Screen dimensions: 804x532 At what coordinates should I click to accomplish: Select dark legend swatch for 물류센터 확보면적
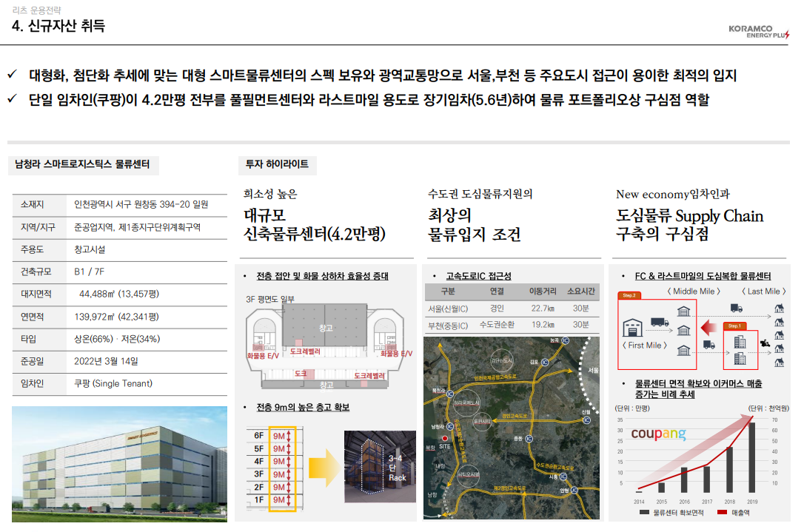point(645,512)
